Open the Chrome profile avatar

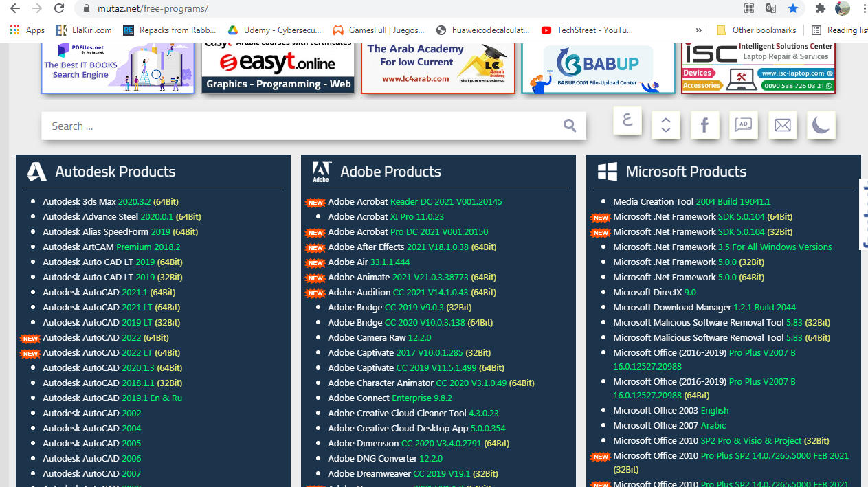point(842,8)
